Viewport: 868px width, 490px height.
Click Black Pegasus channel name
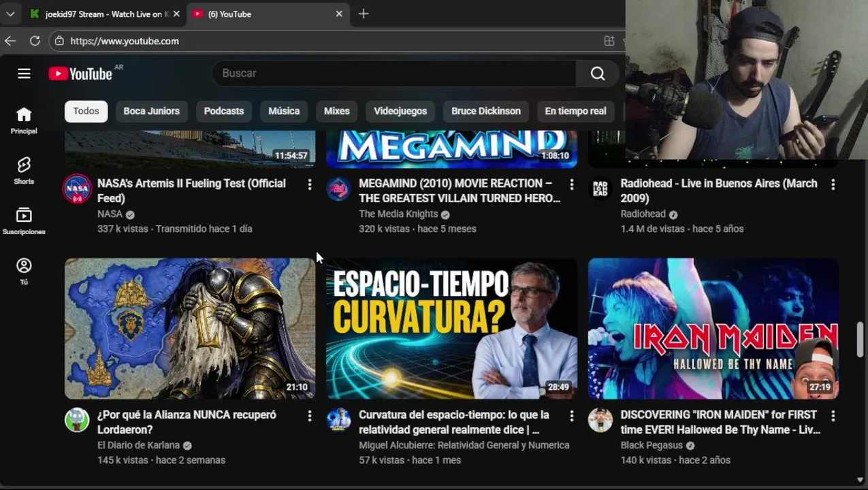[652, 445]
